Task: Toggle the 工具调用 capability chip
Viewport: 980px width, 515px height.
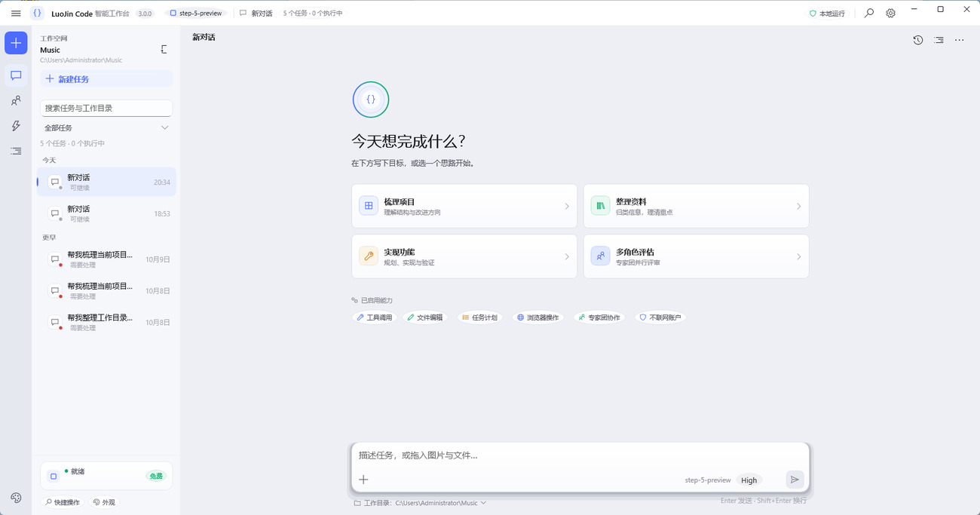Action: 375,317
